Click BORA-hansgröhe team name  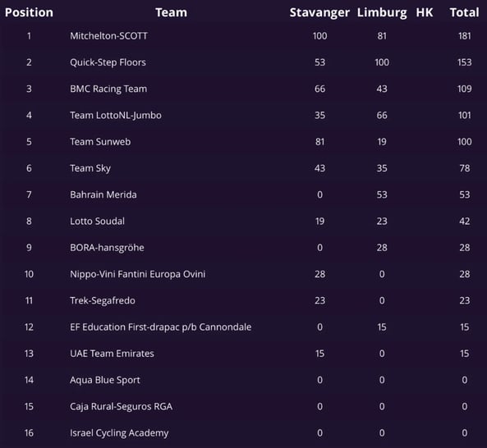(x=107, y=248)
